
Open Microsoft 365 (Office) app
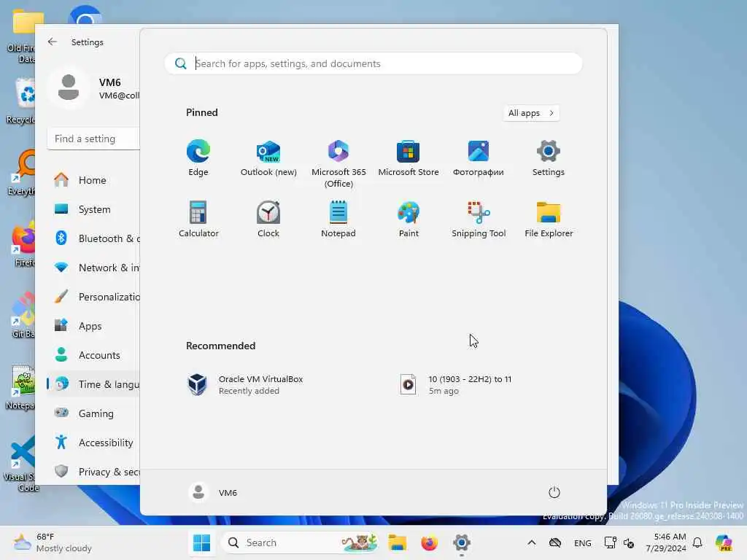tap(338, 164)
